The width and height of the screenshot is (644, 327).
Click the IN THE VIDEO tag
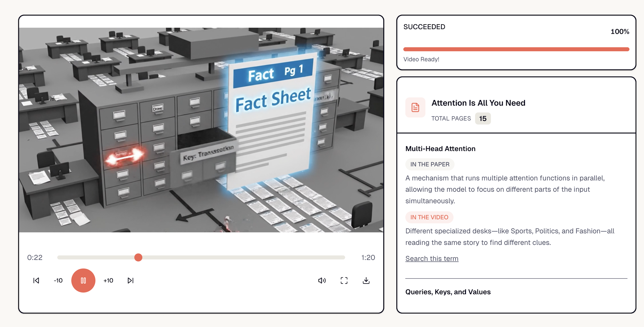[x=429, y=217]
